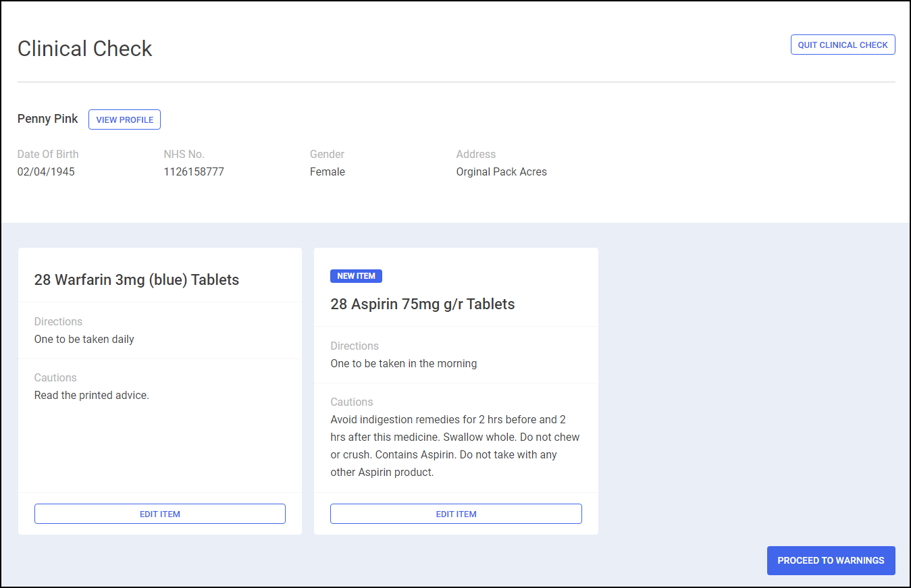Click the NHS No. label
The width and height of the screenshot is (911, 588).
point(184,154)
